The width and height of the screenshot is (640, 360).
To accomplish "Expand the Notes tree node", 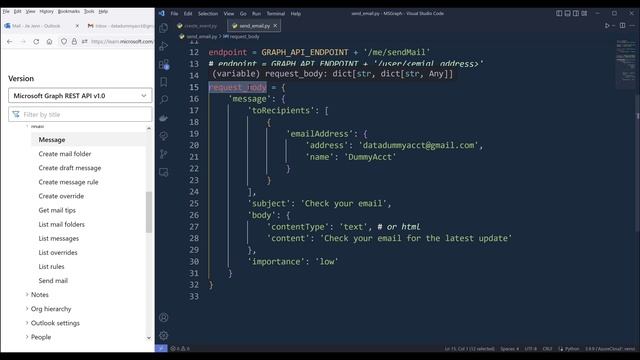I will pos(27,294).
